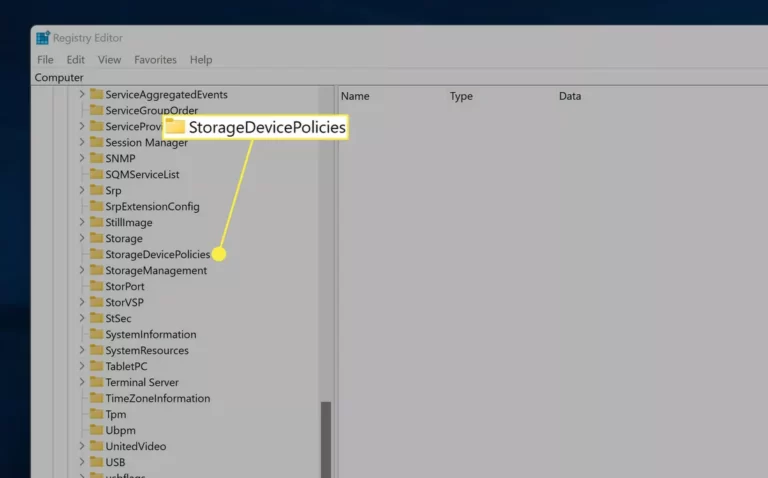Click the SystemResources folder icon
Viewport: 768px width, 478px height.
96,350
